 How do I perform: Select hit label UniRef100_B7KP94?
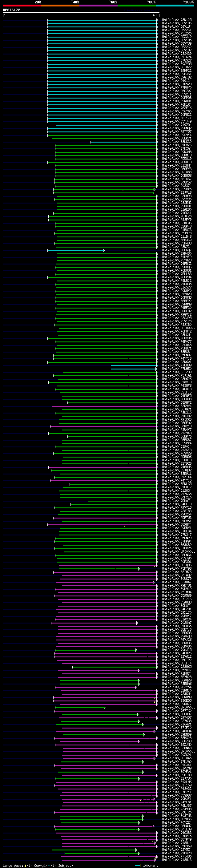tap(176, 542)
